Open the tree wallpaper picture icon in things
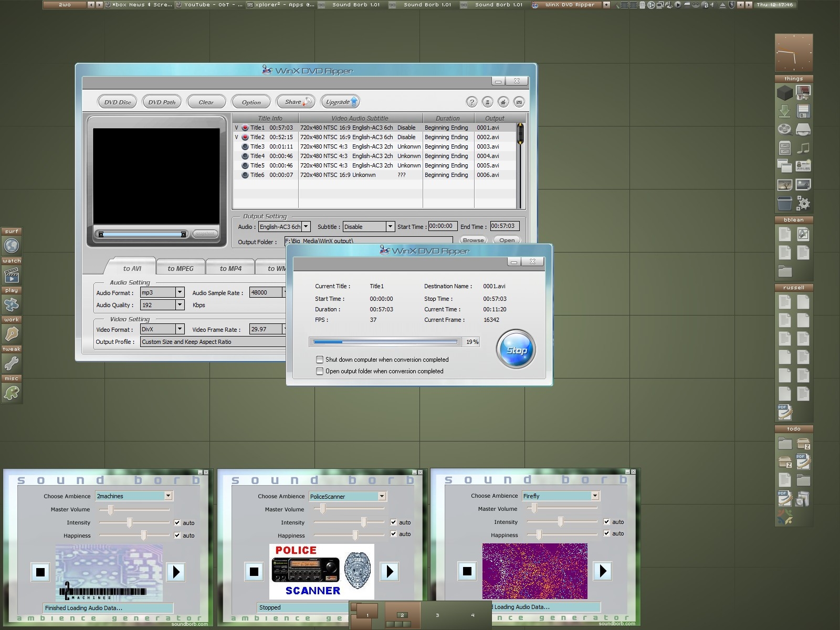Image resolution: width=840 pixels, height=630 pixels. 785,185
